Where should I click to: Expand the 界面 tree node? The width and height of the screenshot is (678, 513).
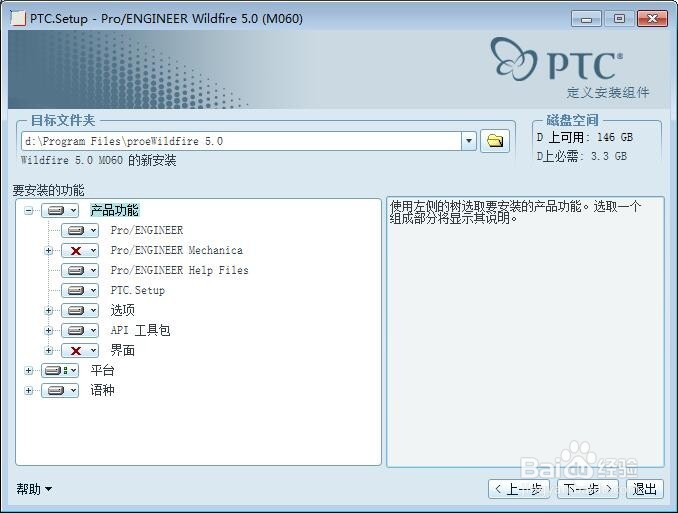(48, 350)
